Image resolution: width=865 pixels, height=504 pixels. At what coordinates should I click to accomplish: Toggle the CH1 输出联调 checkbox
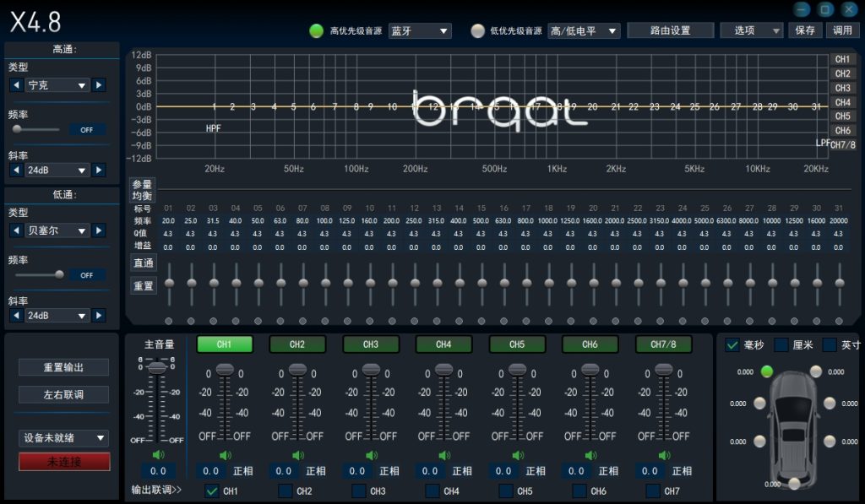point(211,490)
